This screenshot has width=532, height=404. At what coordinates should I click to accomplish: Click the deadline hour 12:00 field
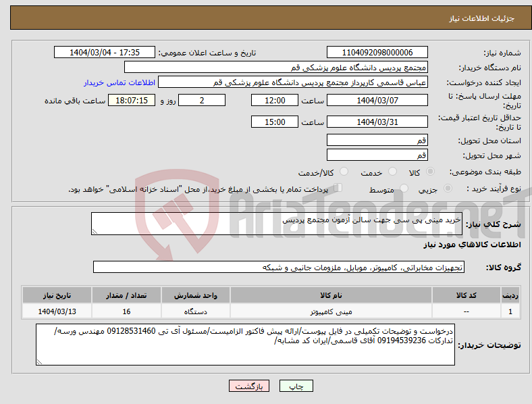pos(275,100)
